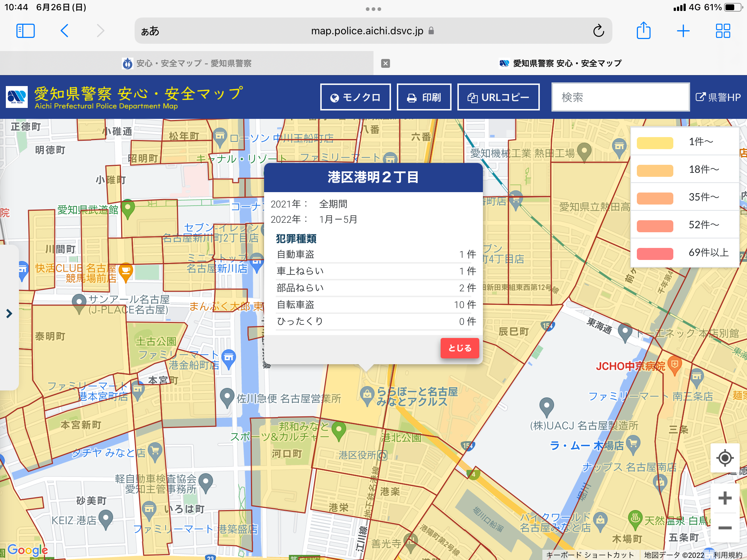This screenshot has width=747, height=560.
Task: Tap the 愛知県武道館 map pin
Action: [x=128, y=209]
